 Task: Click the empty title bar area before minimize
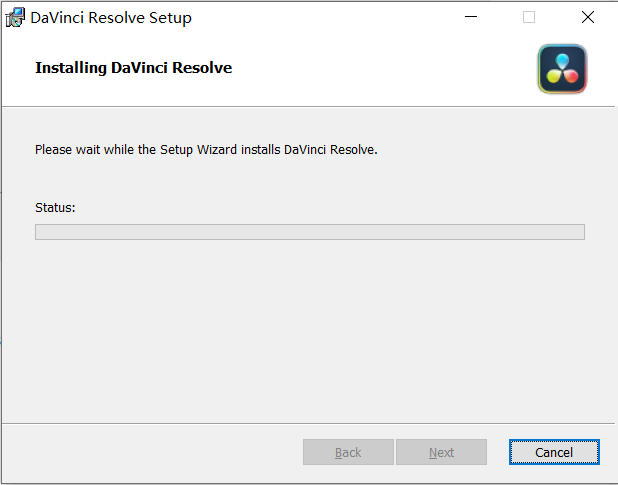point(330,18)
